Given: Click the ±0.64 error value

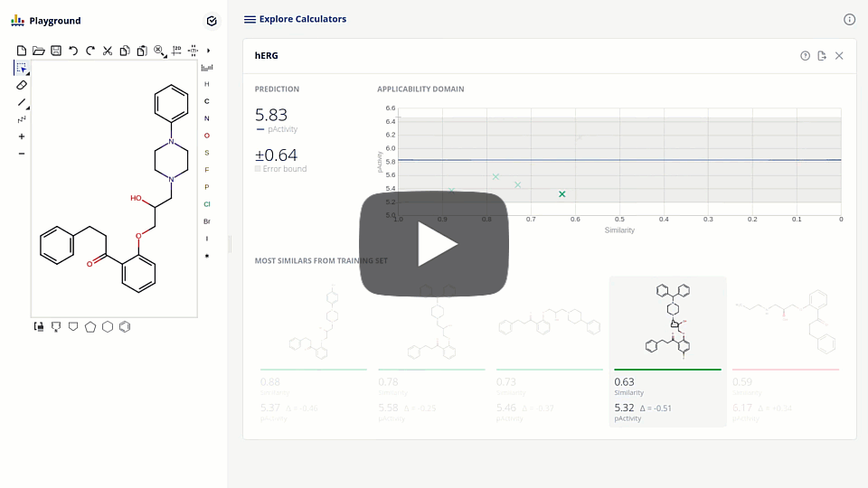Looking at the screenshot, I should tap(276, 155).
